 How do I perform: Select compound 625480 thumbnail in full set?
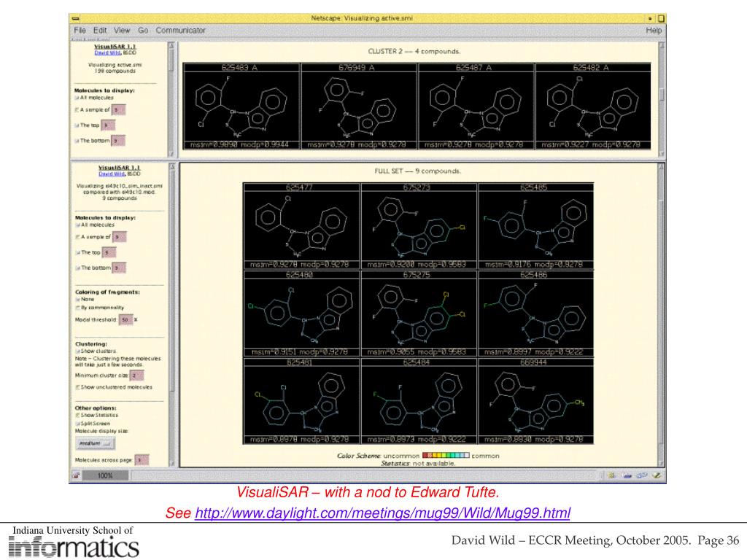pos(301,314)
